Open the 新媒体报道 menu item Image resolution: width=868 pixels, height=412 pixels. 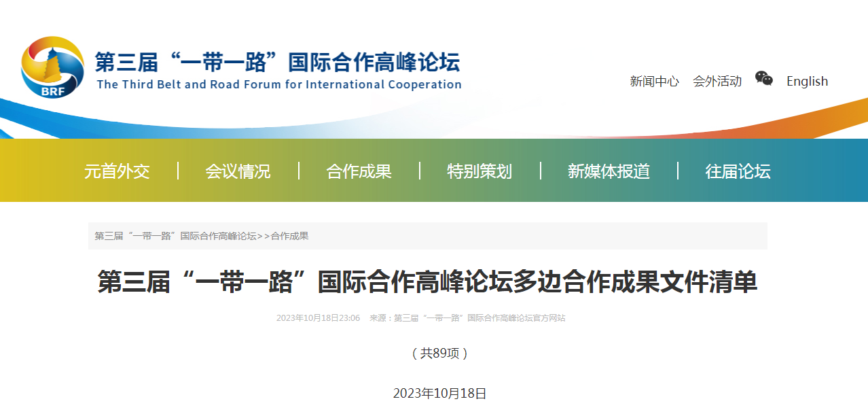[x=609, y=171]
